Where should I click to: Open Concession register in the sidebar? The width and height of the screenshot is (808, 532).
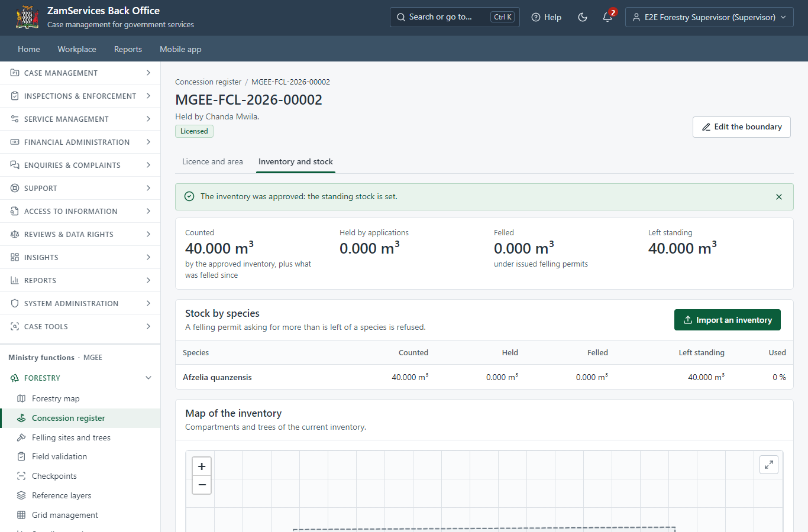point(80,418)
